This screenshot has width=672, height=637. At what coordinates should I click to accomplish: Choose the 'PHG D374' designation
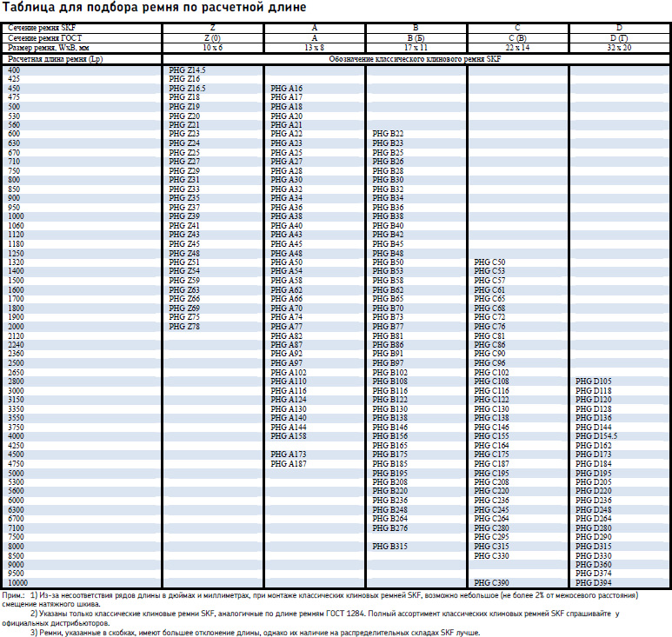click(593, 574)
